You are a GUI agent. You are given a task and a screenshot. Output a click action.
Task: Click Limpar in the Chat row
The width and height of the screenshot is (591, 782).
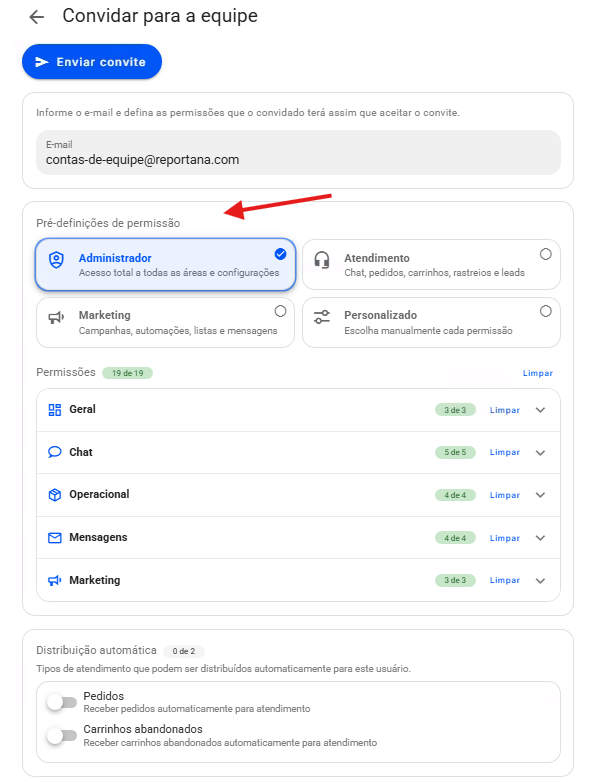505,452
